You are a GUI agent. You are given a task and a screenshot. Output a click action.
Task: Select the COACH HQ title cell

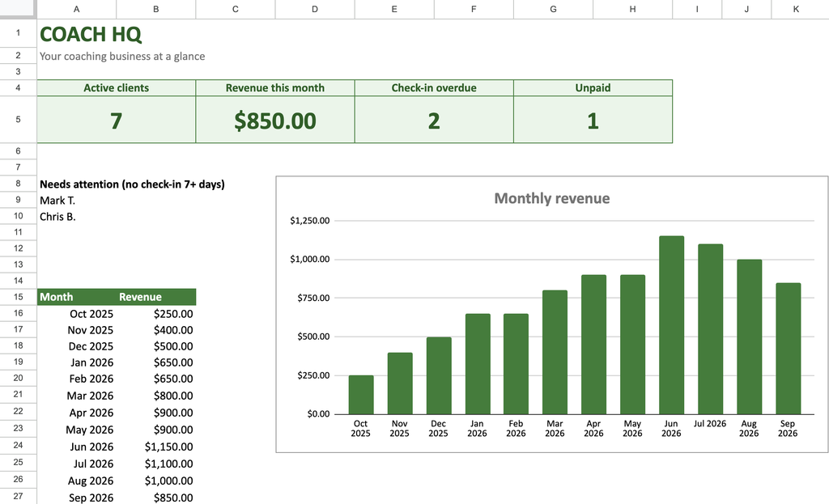pos(91,34)
